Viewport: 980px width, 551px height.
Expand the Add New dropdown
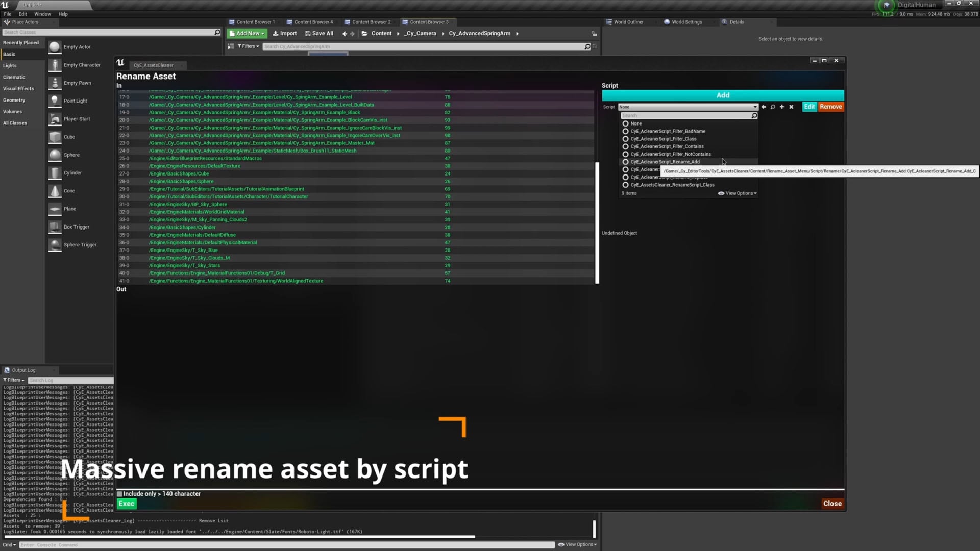coord(247,33)
